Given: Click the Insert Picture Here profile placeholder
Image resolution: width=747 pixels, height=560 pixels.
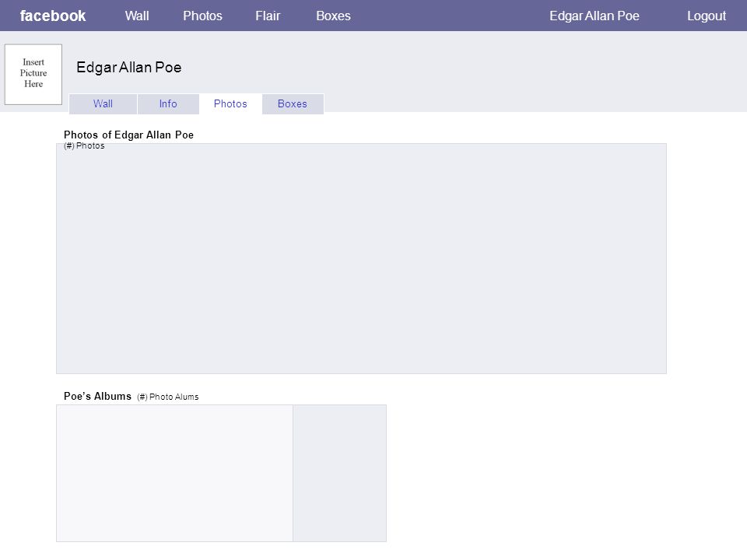Looking at the screenshot, I should point(33,75).
